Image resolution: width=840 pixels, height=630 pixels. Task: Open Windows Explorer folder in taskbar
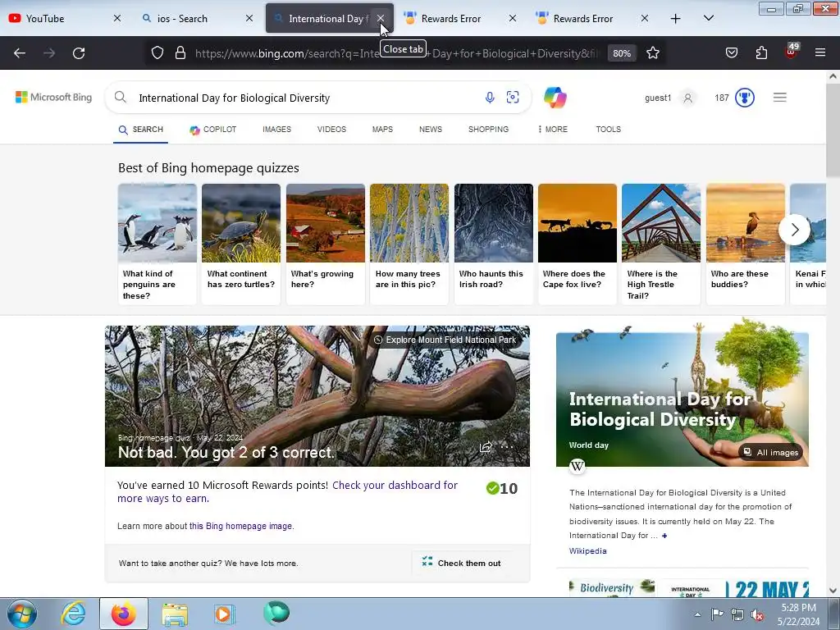tap(175, 614)
